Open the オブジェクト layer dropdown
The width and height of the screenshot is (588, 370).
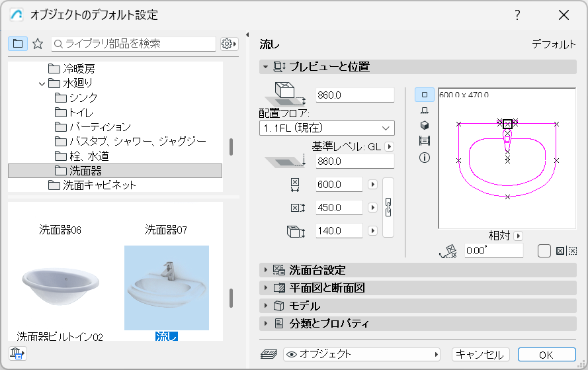[x=362, y=354]
